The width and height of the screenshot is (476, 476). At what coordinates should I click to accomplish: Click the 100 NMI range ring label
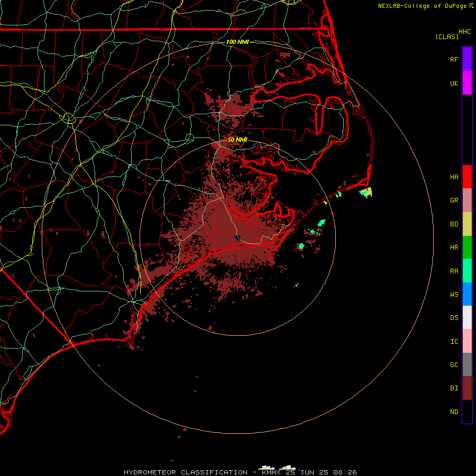point(237,42)
